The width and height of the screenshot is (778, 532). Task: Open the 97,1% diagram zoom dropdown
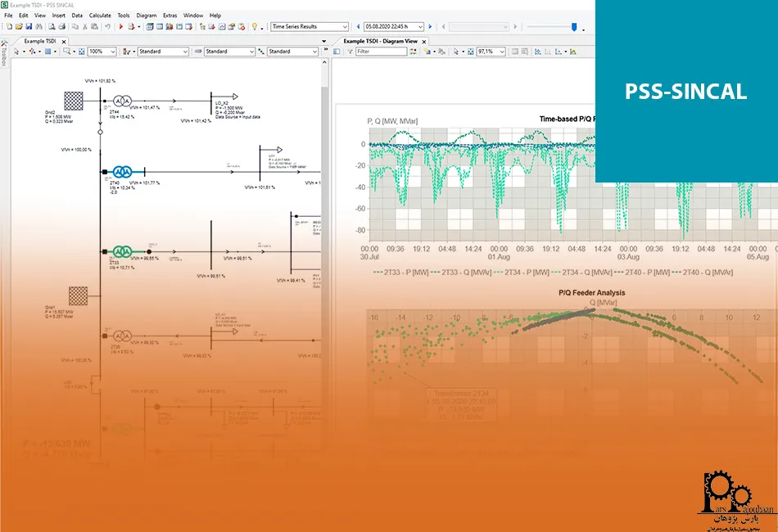pyautogui.click(x=501, y=52)
